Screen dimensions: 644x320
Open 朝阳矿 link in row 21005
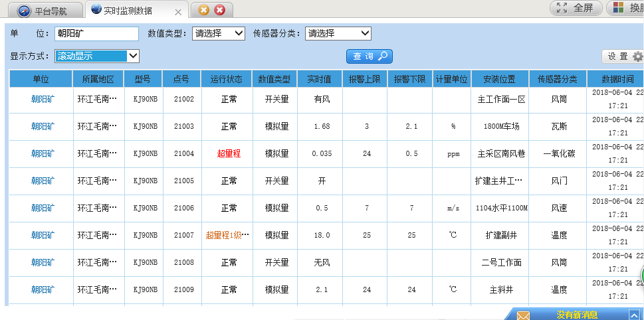click(x=43, y=181)
